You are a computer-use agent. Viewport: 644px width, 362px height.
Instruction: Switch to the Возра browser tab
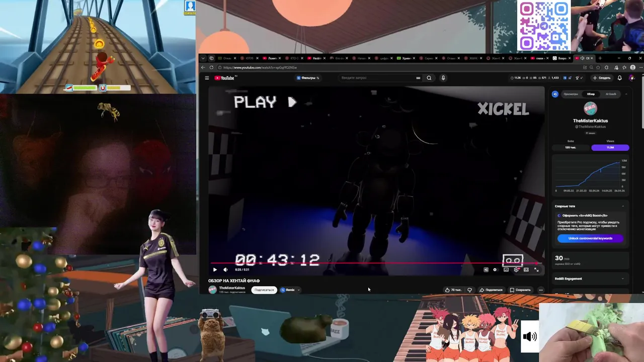tap(563, 58)
